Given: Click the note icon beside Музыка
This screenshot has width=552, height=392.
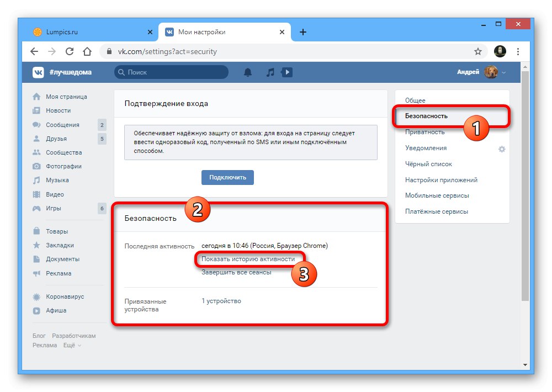Looking at the screenshot, I should click(36, 180).
